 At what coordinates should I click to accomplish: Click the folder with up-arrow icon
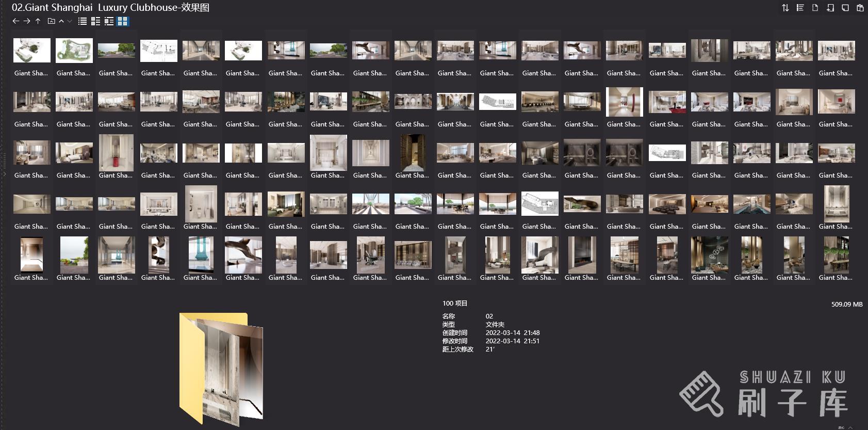pyautogui.click(x=51, y=21)
